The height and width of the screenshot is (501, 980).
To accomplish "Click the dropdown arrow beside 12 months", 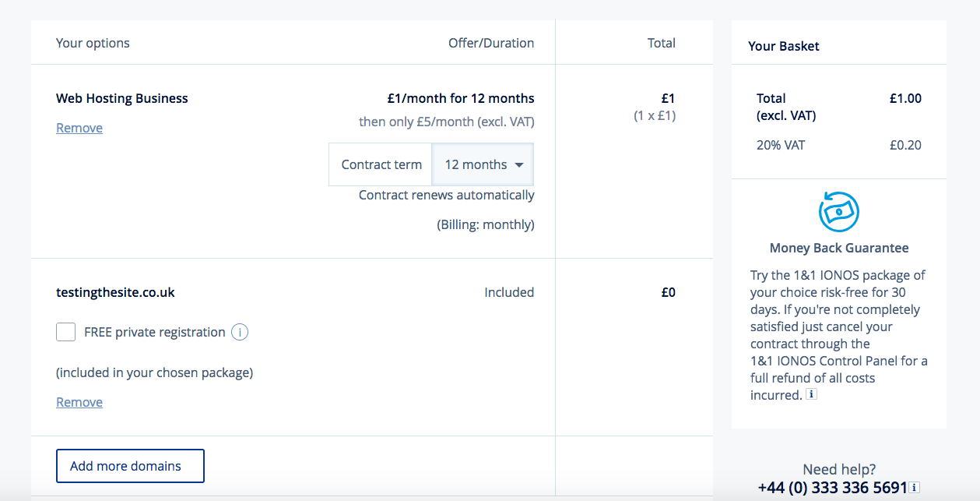I will point(518,164).
